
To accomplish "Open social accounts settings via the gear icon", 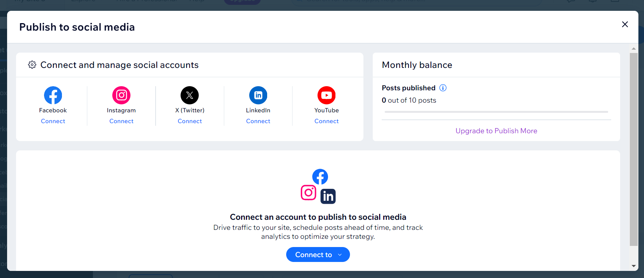I will tap(32, 65).
